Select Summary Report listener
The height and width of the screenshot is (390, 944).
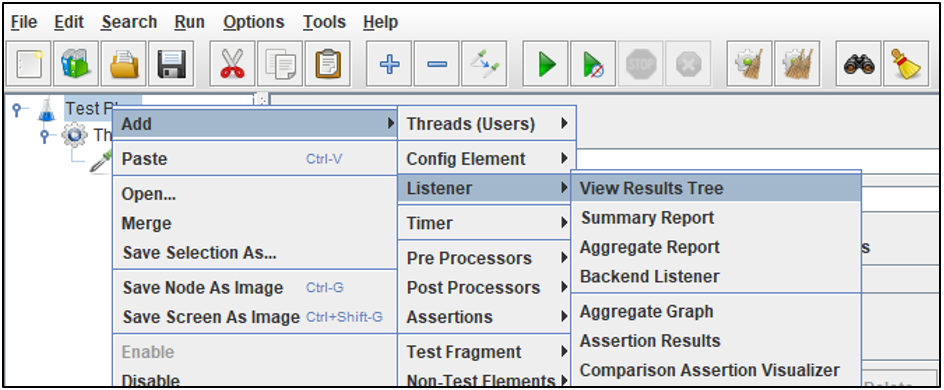(x=716, y=218)
